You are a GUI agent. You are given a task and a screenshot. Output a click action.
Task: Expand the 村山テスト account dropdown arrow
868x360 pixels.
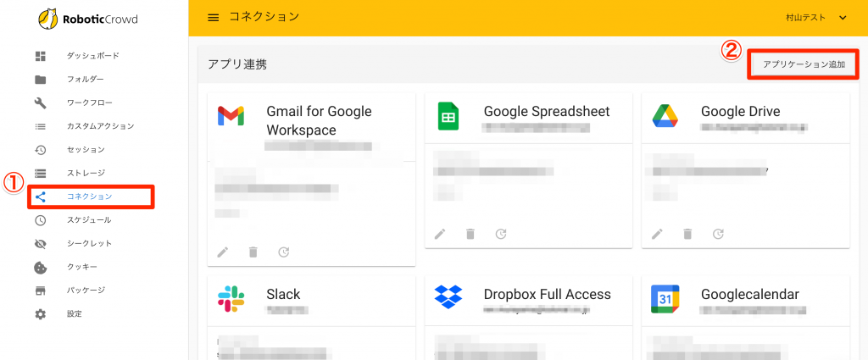click(x=843, y=18)
